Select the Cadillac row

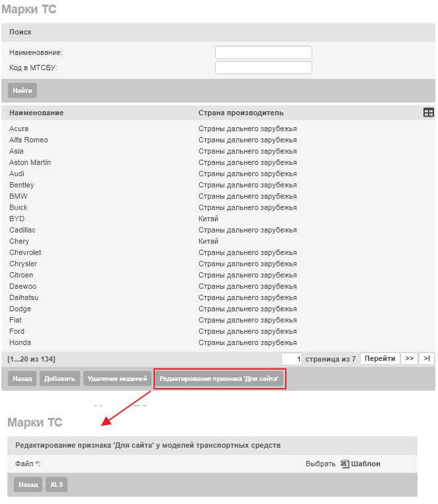tap(218, 230)
